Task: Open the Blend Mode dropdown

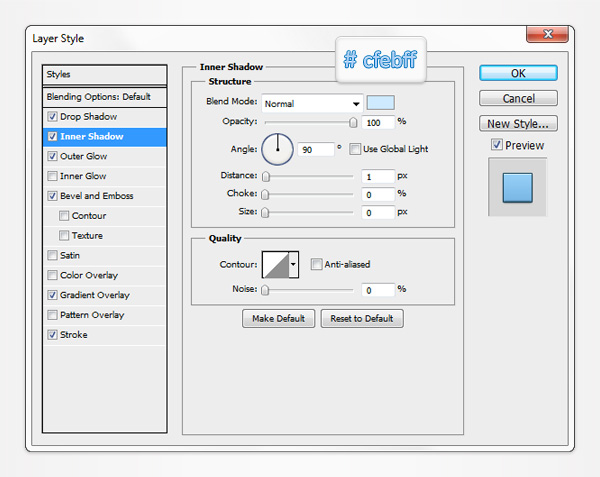Action: click(312, 103)
